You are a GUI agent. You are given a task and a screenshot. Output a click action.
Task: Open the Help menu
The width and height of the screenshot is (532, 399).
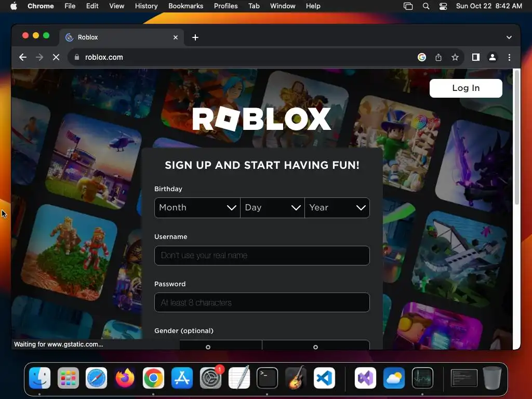(313, 6)
